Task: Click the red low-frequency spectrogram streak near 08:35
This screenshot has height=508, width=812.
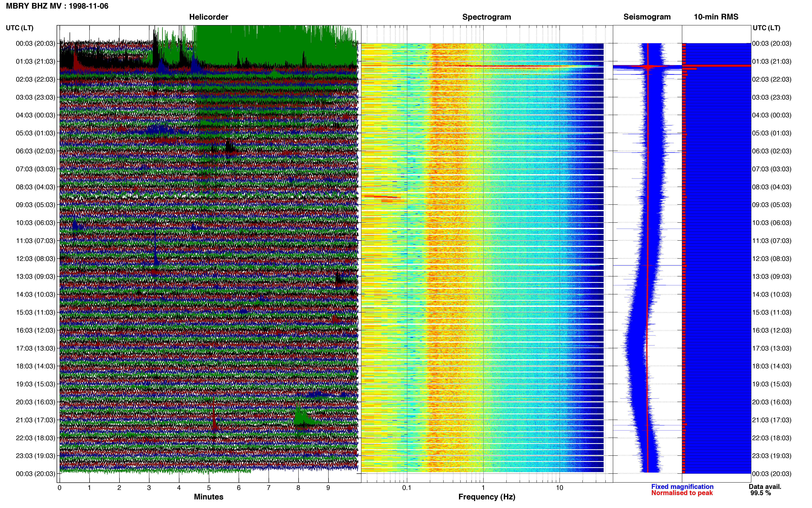Action: tap(381, 196)
